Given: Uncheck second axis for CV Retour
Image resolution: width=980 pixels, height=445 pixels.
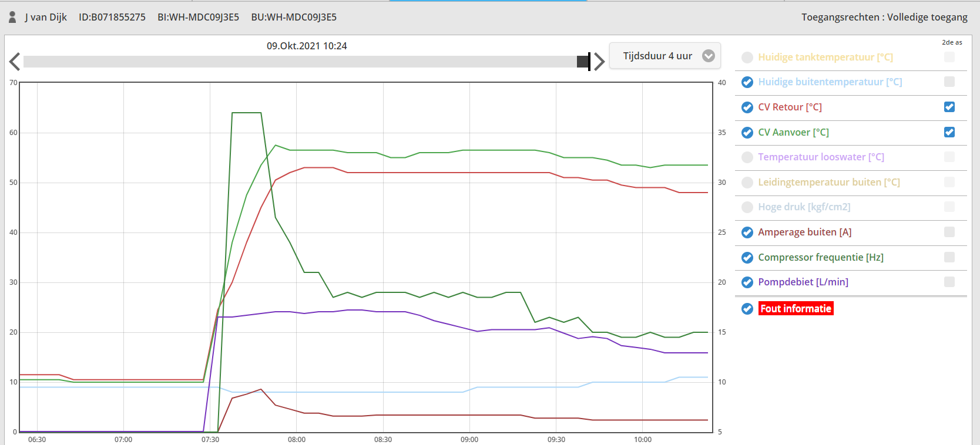Looking at the screenshot, I should point(949,107).
